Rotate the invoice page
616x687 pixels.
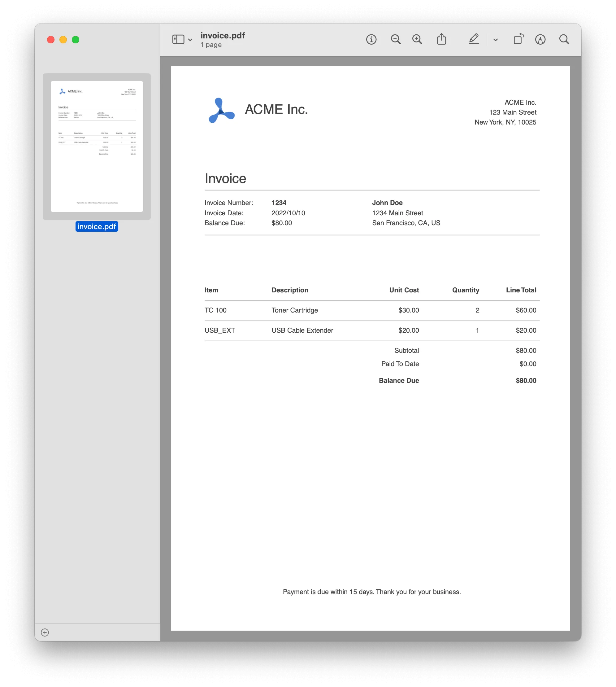(x=518, y=39)
